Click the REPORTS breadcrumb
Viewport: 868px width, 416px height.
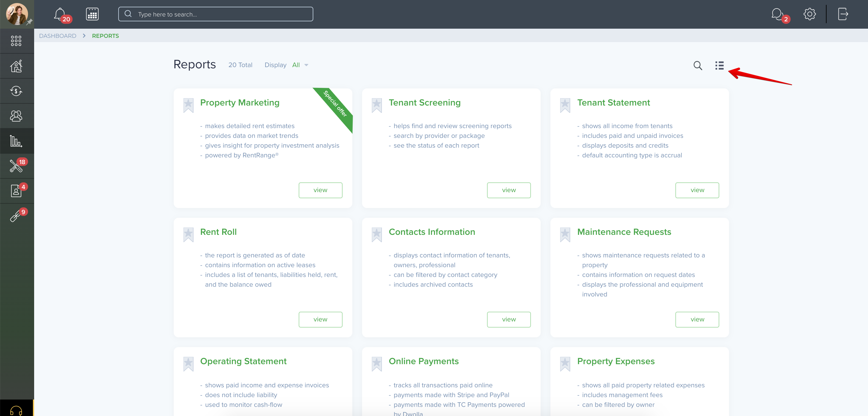tap(105, 36)
